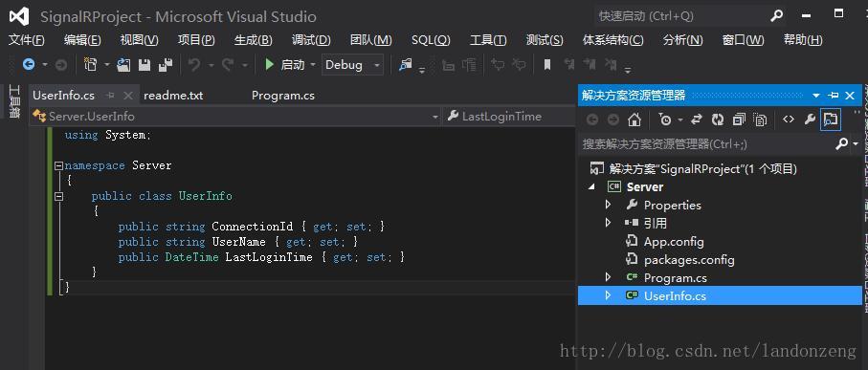The width and height of the screenshot is (868, 370).
Task: Expand the 引用 references node
Action: click(x=609, y=224)
